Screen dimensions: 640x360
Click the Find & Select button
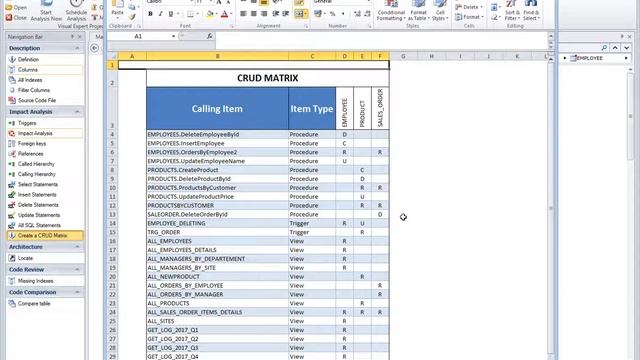tap(531, 11)
